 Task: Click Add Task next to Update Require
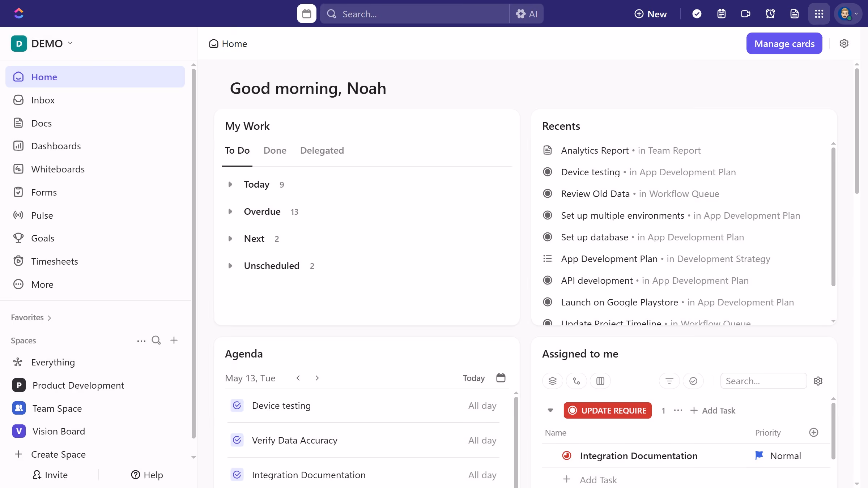pyautogui.click(x=712, y=410)
